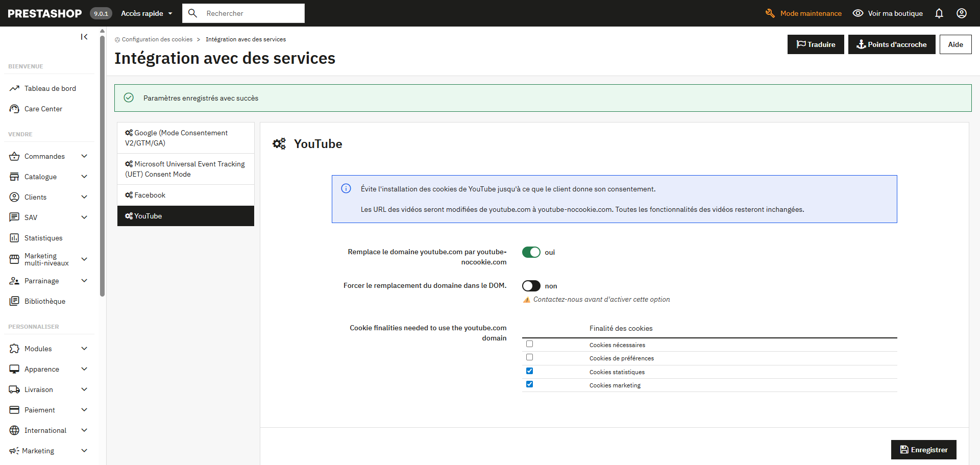
Task: Click the search magnifier icon
Action: (192, 13)
